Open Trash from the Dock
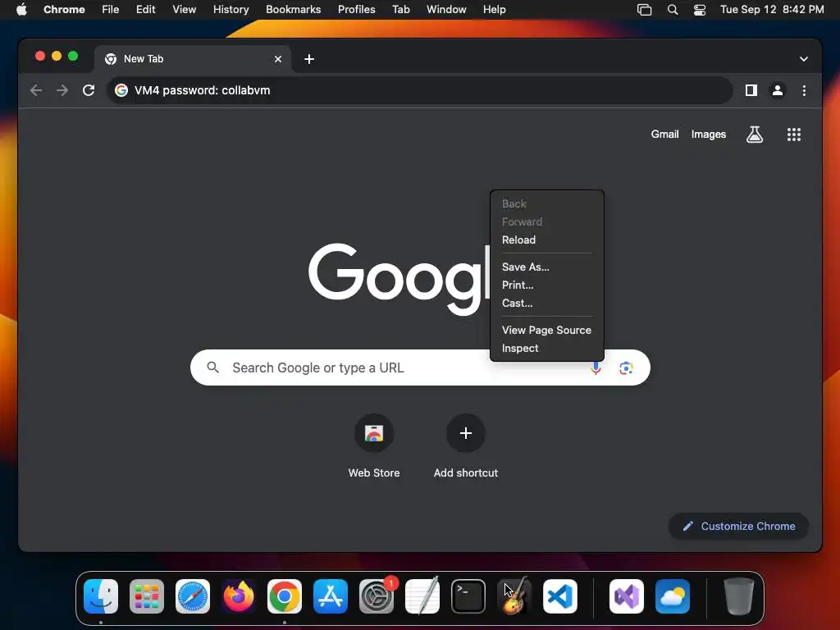The image size is (840, 630). coord(739,597)
